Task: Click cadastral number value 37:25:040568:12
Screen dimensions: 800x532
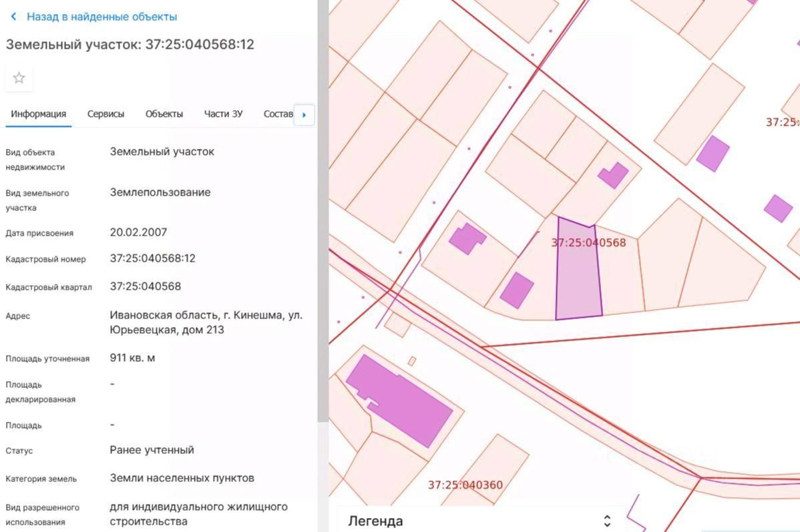Action: point(152,258)
